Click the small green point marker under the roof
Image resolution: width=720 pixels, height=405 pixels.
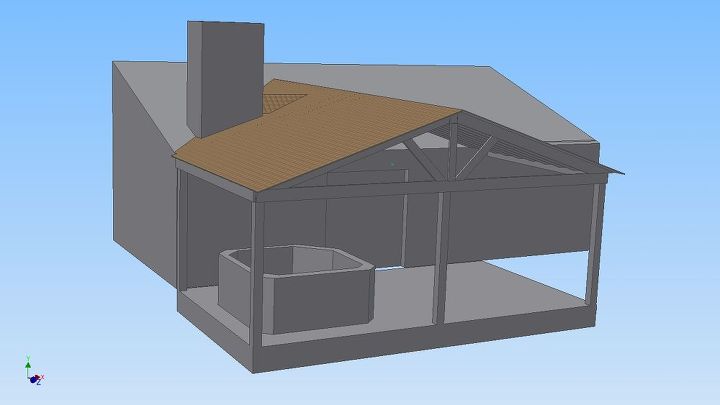(x=392, y=163)
